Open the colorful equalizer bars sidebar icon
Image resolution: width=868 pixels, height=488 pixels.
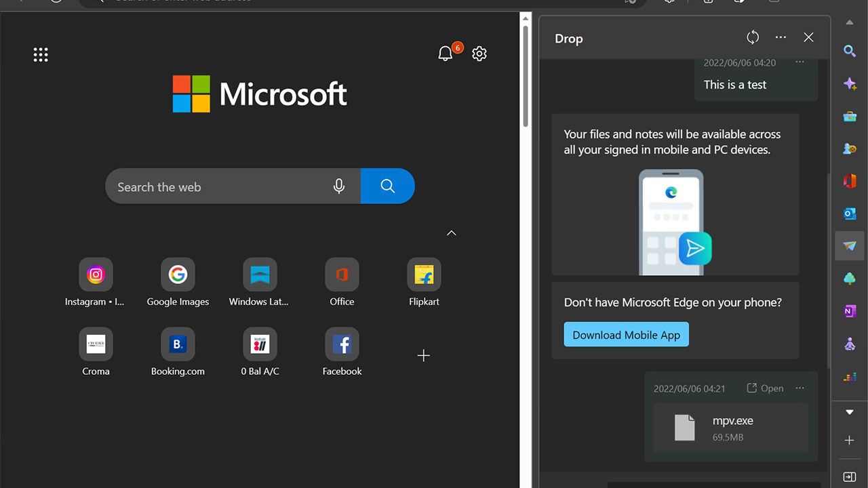click(x=850, y=376)
